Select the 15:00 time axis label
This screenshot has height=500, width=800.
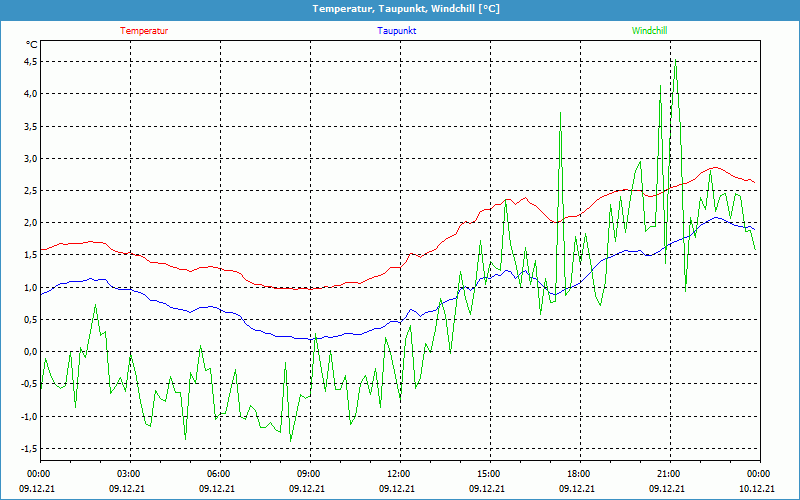488,474
